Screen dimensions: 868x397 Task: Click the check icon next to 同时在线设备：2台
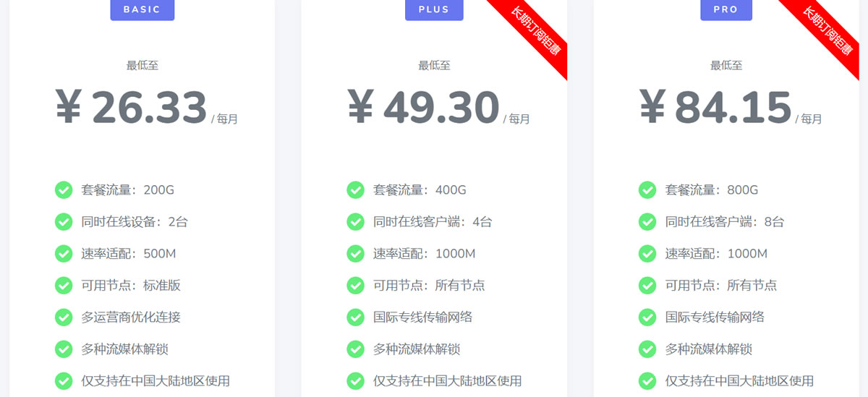click(x=64, y=222)
